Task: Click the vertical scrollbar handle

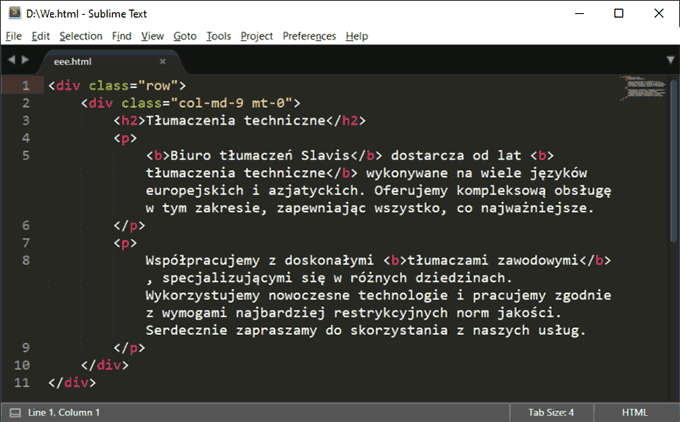Action: tap(673, 160)
